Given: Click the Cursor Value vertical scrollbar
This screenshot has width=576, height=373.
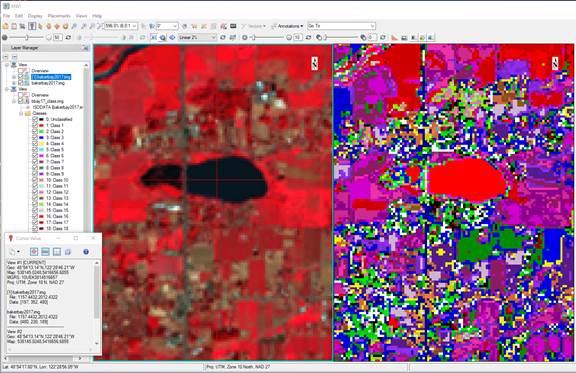Looking at the screenshot, I should [97, 303].
